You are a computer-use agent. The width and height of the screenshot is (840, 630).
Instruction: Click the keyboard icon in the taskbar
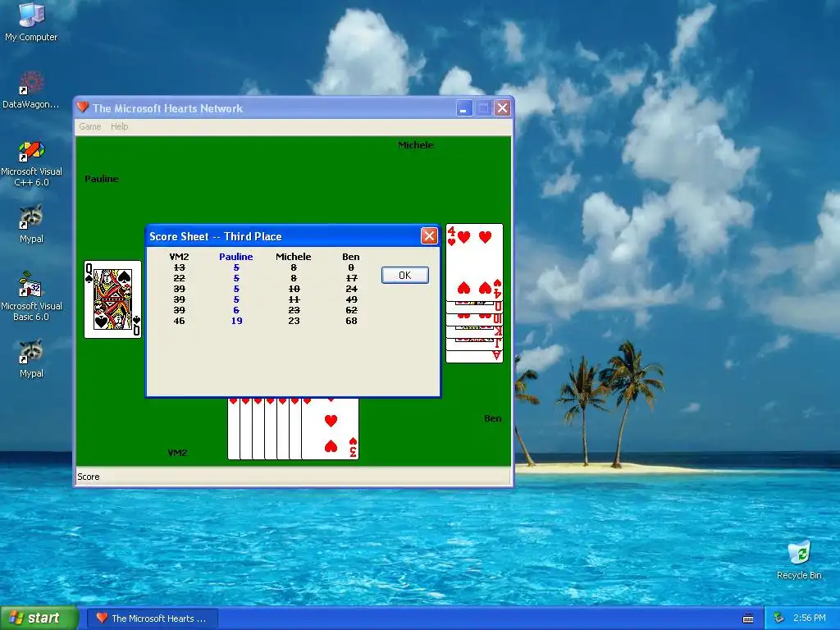pyautogui.click(x=748, y=619)
